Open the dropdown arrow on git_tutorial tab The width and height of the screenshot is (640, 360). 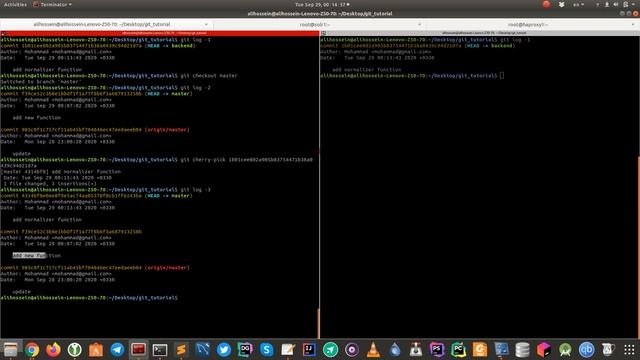pos(206,24)
